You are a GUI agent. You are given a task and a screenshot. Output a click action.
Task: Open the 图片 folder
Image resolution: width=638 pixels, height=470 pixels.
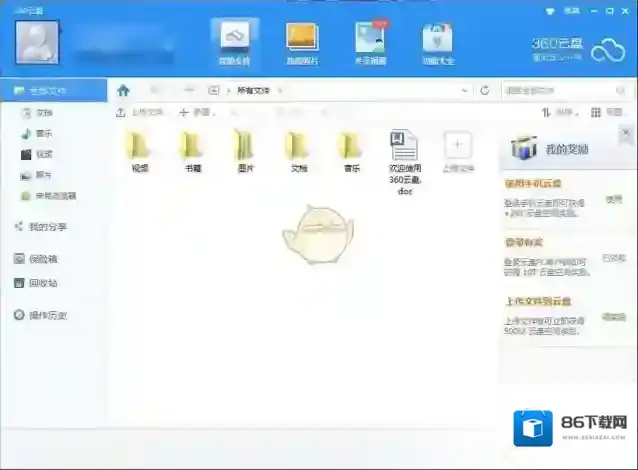pos(246,151)
